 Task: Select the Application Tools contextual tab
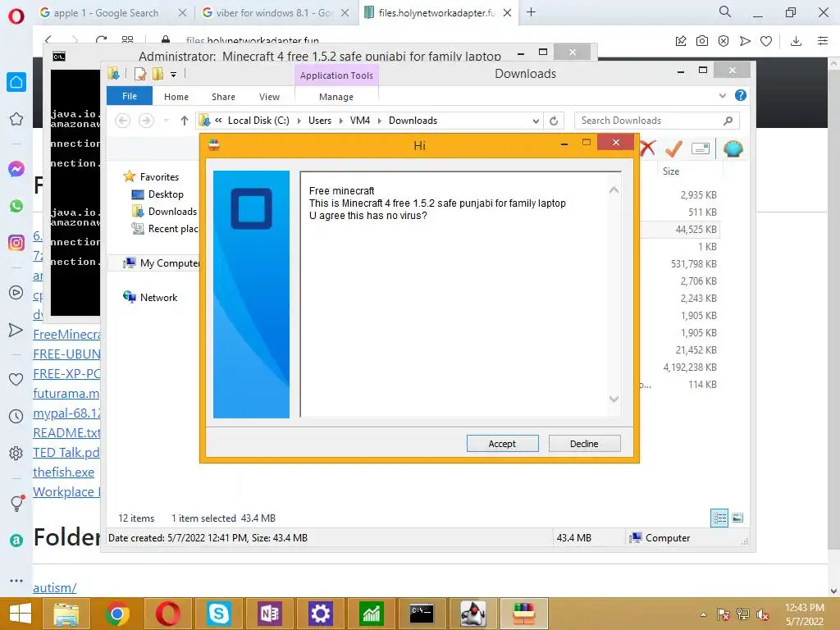click(336, 75)
